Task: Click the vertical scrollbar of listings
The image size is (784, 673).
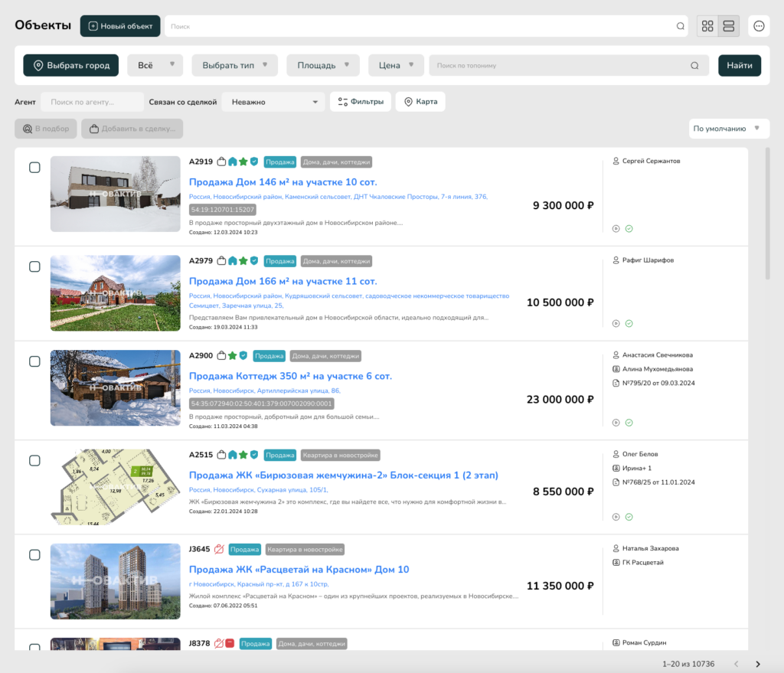Action: tap(768, 214)
